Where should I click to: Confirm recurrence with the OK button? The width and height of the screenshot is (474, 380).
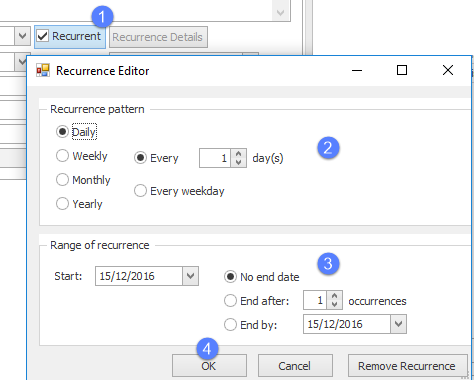pyautogui.click(x=209, y=366)
